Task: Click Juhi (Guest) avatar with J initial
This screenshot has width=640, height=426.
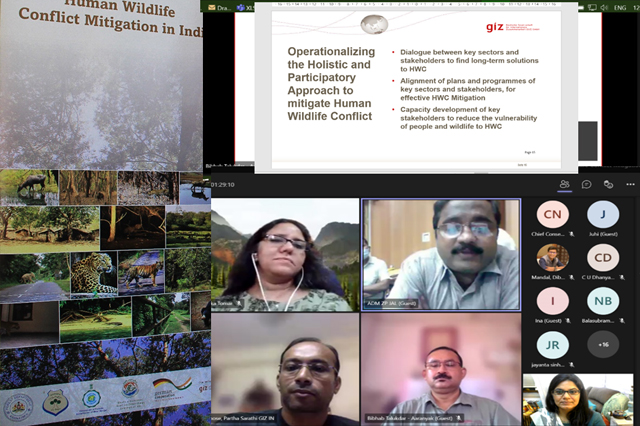Action: pos(602,214)
